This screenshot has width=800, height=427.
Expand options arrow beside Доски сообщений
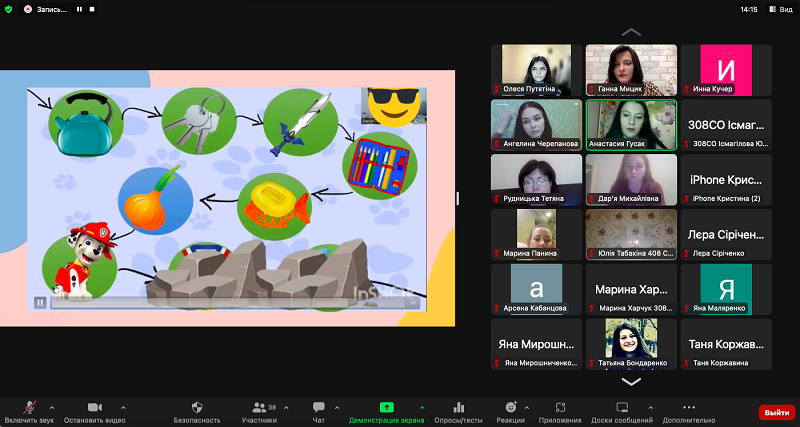coord(651,407)
